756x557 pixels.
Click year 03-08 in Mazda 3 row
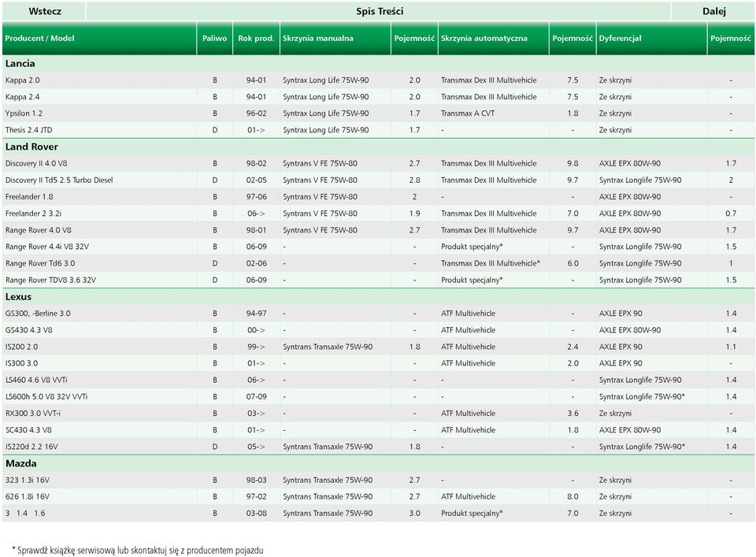pos(256,513)
